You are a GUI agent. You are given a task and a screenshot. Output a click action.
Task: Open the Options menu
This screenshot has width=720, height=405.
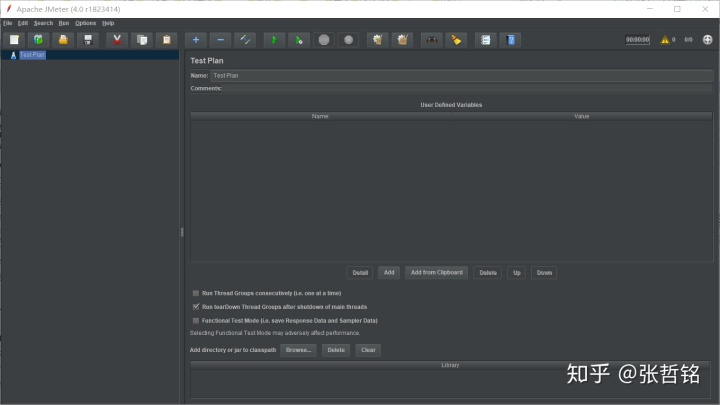85,23
